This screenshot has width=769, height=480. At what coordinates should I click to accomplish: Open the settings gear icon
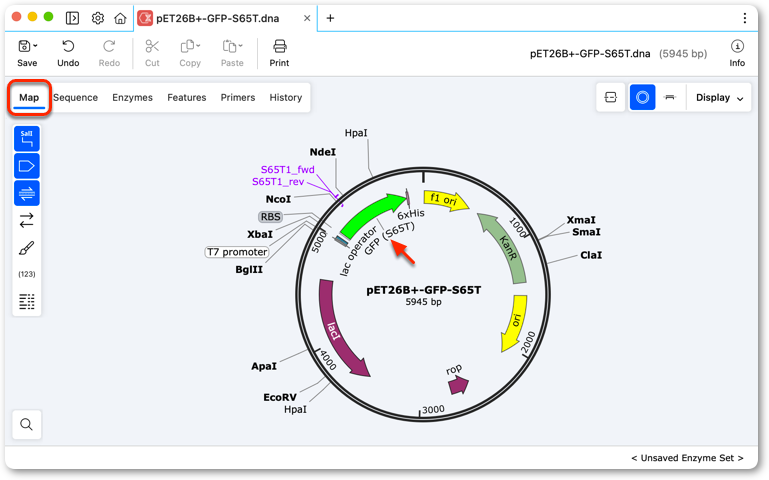[x=98, y=18]
